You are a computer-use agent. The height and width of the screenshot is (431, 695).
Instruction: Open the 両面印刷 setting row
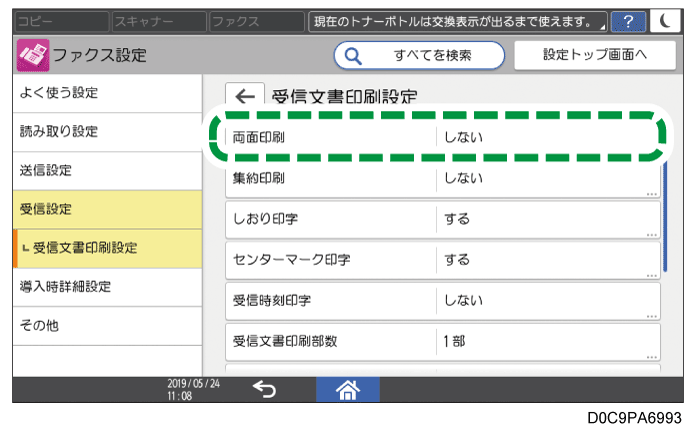[x=443, y=137]
